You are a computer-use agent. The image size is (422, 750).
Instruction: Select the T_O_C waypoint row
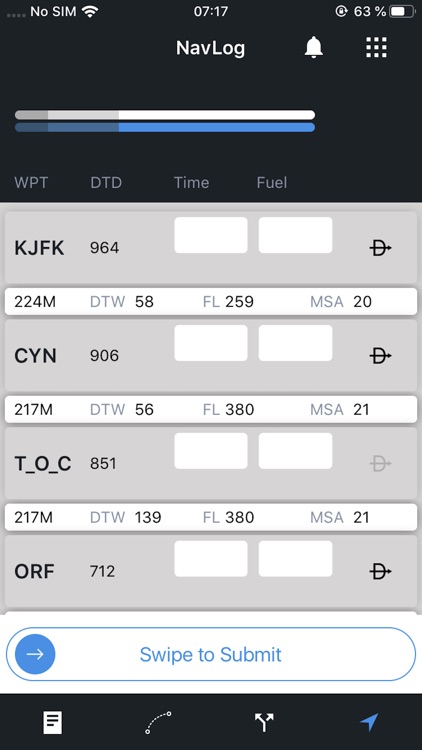pyautogui.click(x=211, y=463)
